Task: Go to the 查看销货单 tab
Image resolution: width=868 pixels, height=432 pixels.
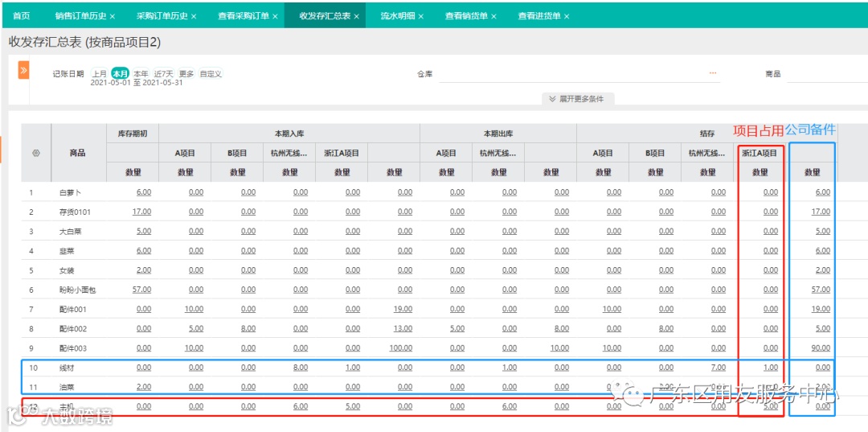Action: click(467, 15)
